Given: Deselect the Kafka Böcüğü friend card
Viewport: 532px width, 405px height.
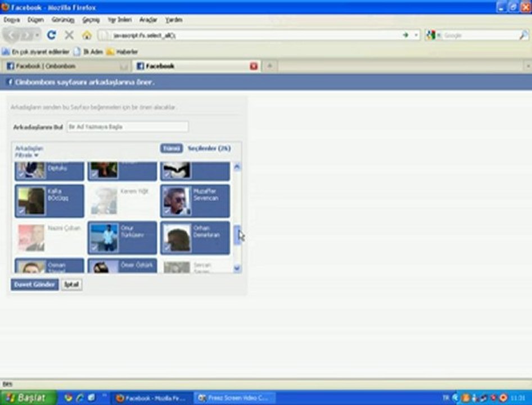Looking at the screenshot, I should [x=49, y=201].
